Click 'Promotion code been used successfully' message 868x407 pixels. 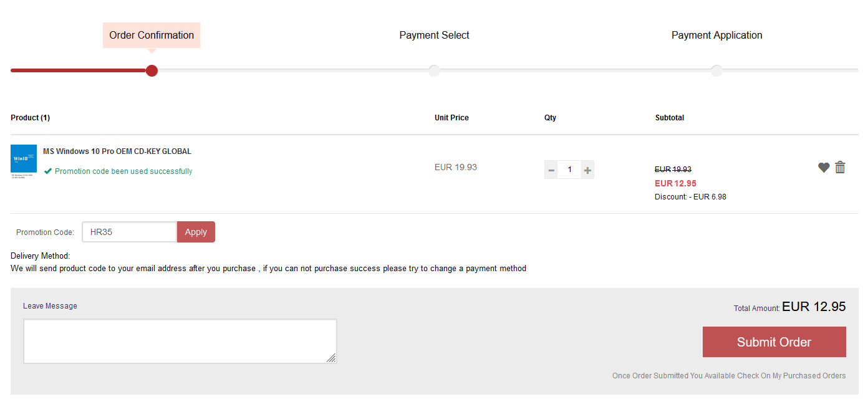click(x=123, y=171)
